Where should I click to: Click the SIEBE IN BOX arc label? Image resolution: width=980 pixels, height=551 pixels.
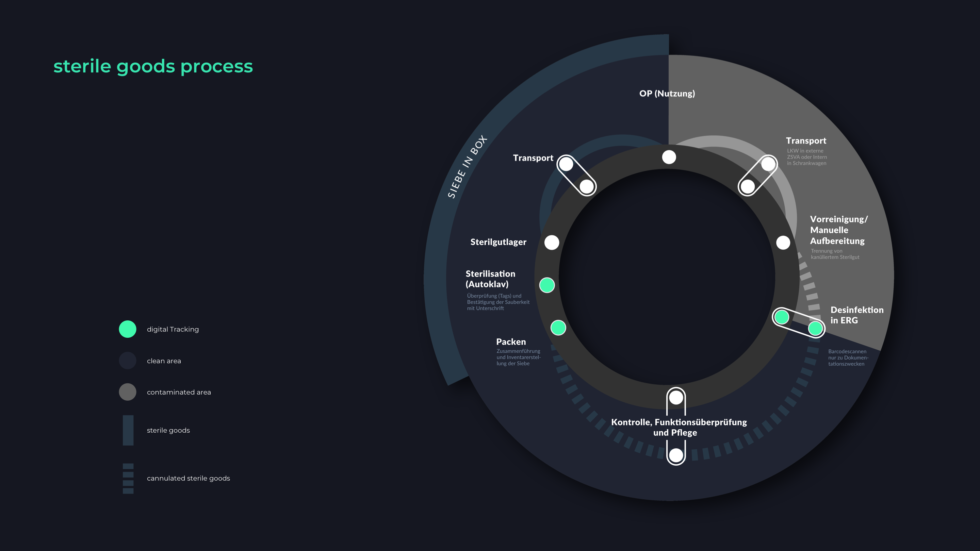(467, 167)
